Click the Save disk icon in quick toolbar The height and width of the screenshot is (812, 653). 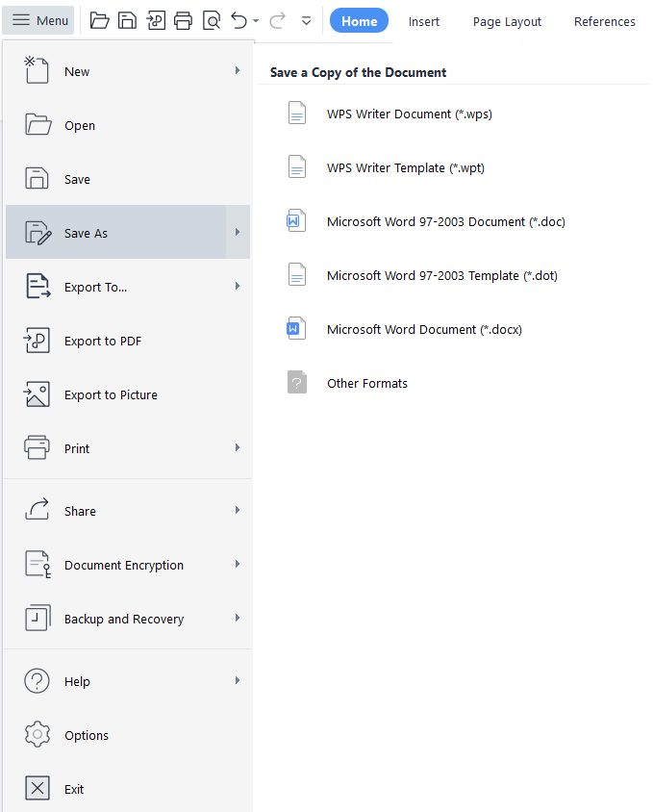coord(127,21)
